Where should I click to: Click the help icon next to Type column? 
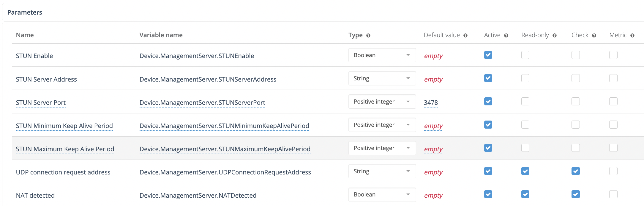(x=368, y=35)
